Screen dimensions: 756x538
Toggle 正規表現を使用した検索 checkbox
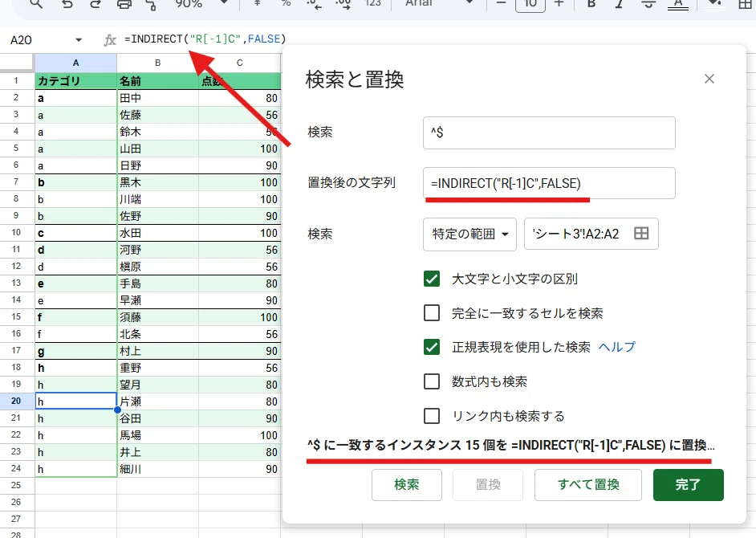(x=432, y=347)
